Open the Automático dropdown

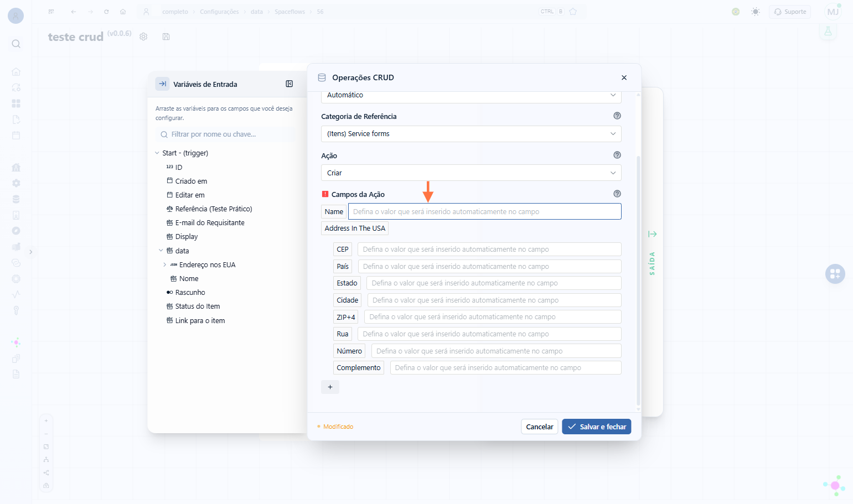click(x=471, y=96)
